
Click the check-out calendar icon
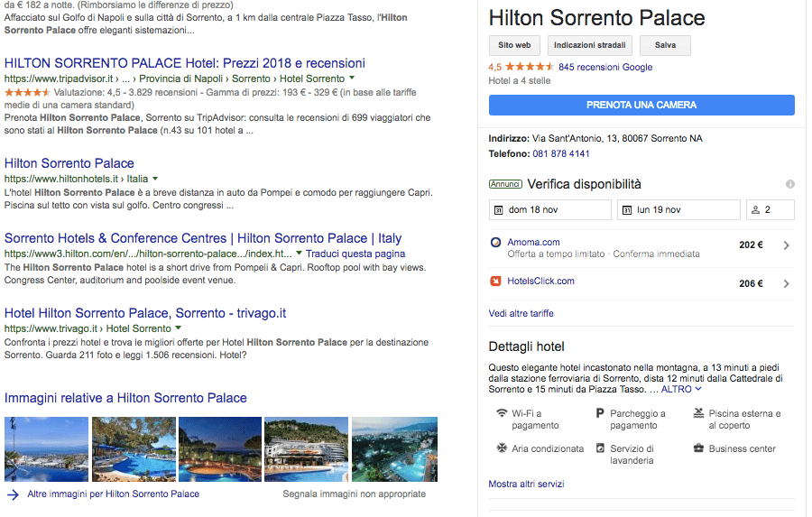626,210
